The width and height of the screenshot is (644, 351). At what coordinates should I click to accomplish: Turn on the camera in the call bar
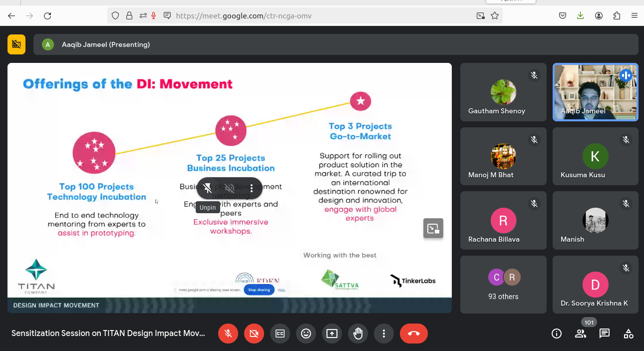(x=254, y=334)
